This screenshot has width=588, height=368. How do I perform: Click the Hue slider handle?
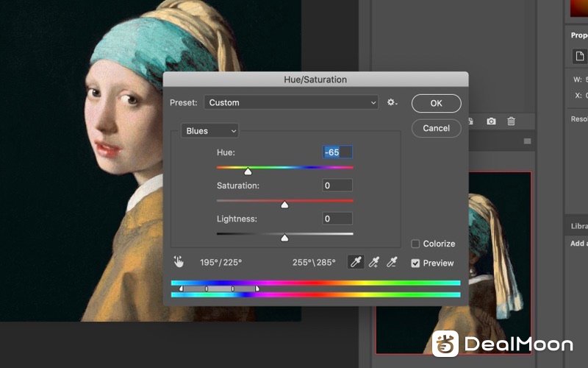coord(248,171)
